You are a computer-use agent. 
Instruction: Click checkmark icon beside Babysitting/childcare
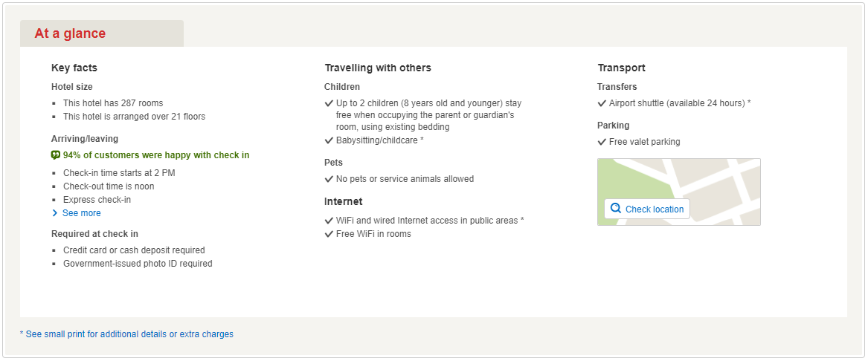[x=329, y=140]
